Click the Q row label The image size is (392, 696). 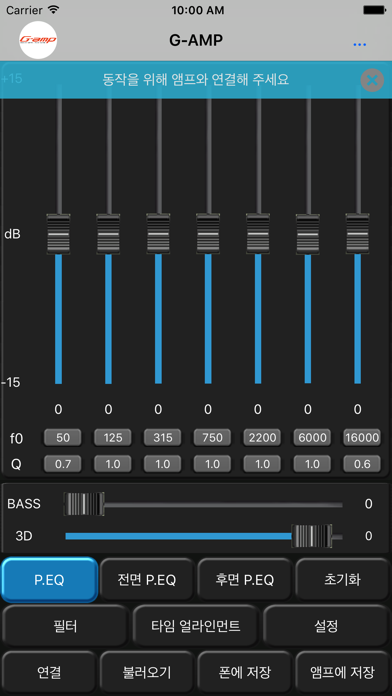16,464
